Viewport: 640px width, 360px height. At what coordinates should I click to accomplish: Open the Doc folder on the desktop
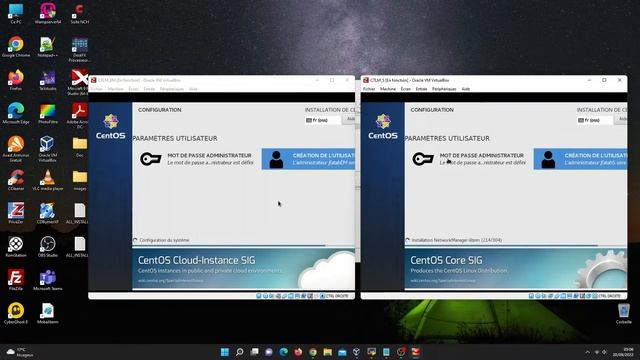tap(80, 147)
